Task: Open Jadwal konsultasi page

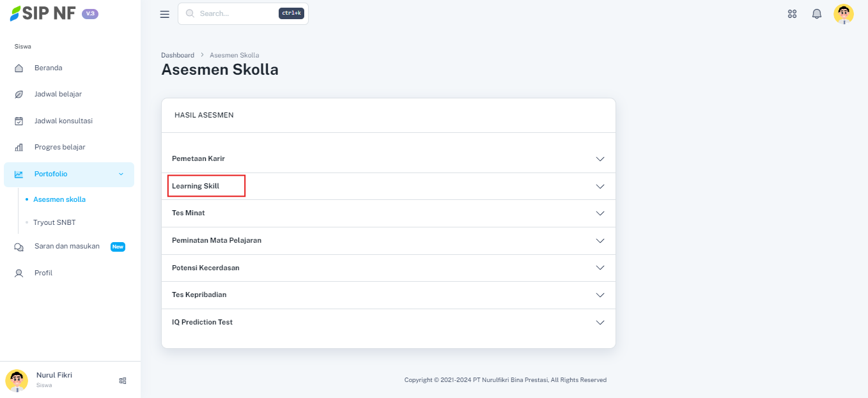Action: 61,121
